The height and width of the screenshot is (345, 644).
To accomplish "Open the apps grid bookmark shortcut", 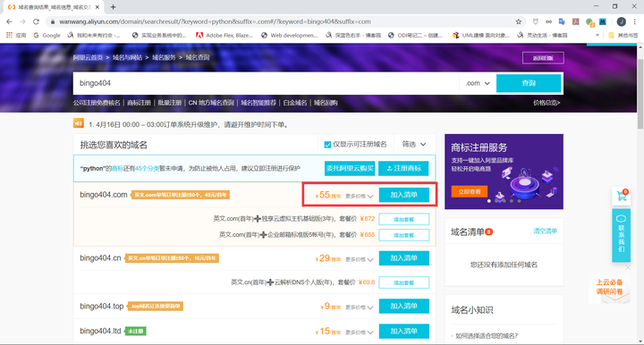I will coord(16,35).
